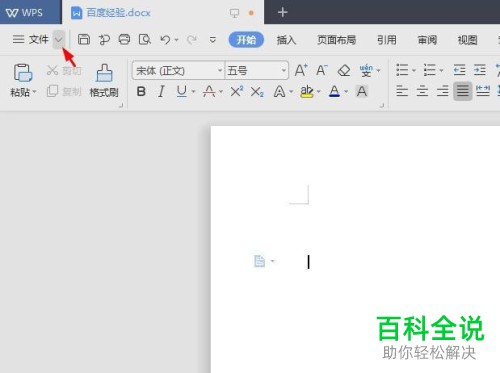Open Print Preview icon
This screenshot has width=500, height=373.
[145, 39]
